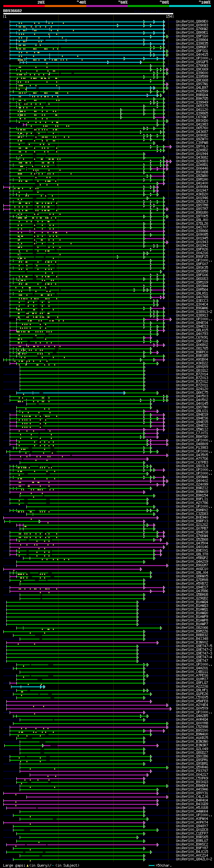Open the UniRef100_P13983 entry
This screenshot has width=214, height=868.
coord(192,448)
